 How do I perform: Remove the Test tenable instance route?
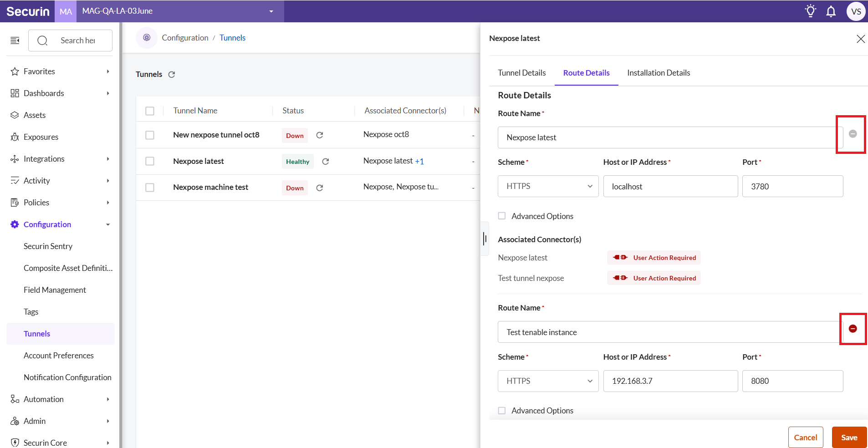click(853, 329)
